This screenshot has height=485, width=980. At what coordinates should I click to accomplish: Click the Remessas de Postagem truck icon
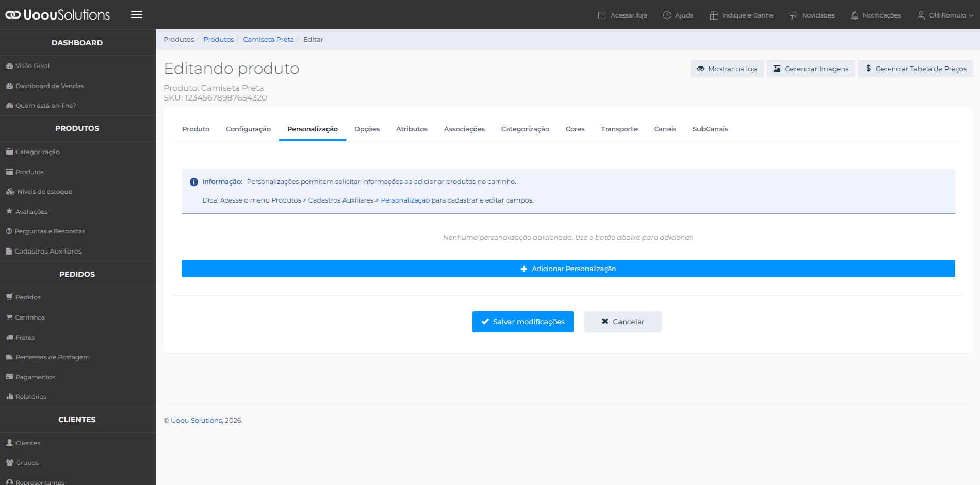coord(9,357)
